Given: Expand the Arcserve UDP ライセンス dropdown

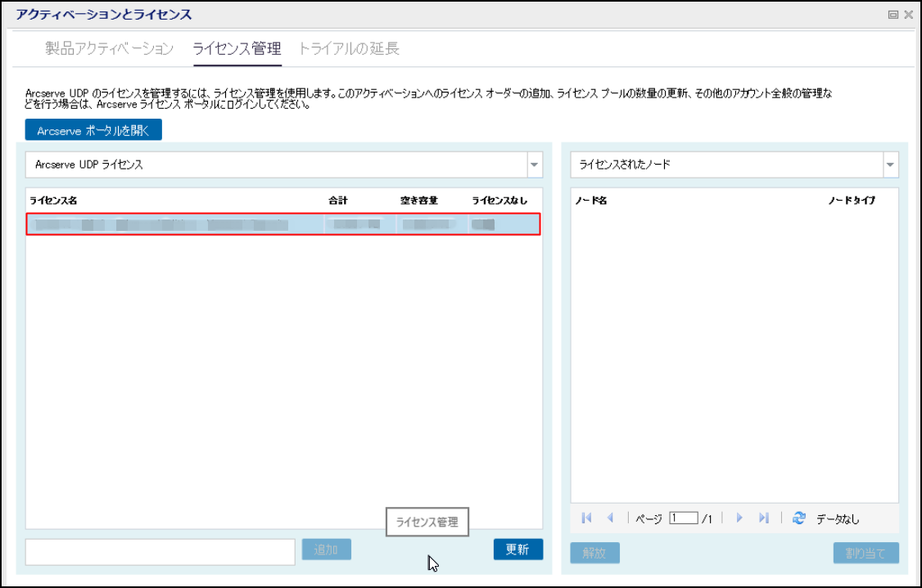Looking at the screenshot, I should click(x=534, y=165).
